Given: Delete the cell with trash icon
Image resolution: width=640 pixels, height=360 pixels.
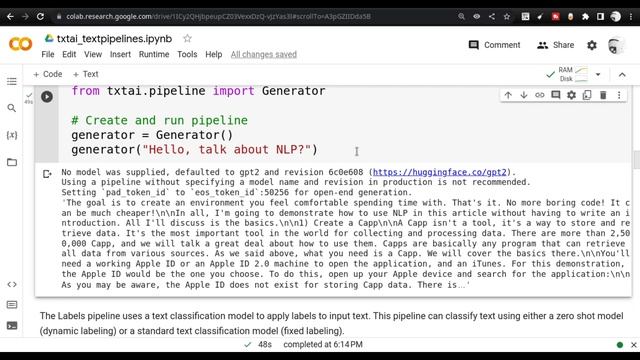Looking at the screenshot, I should [603, 95].
